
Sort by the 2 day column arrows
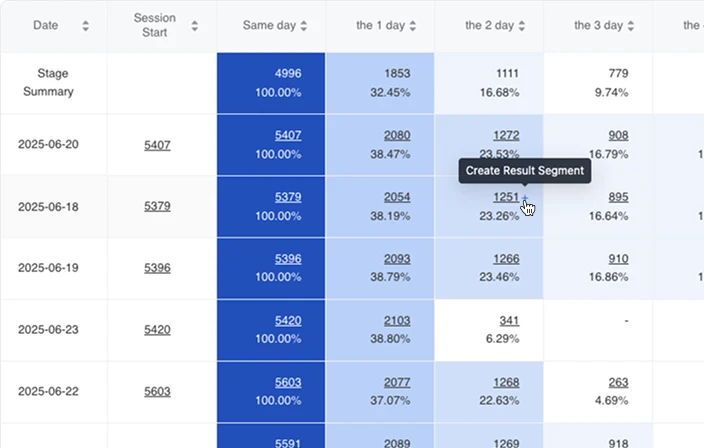(x=522, y=26)
